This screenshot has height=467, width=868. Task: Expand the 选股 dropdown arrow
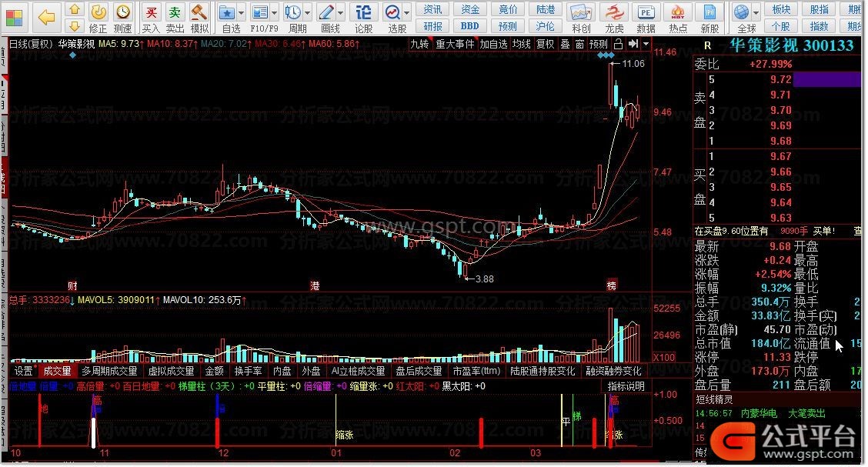coord(407,13)
